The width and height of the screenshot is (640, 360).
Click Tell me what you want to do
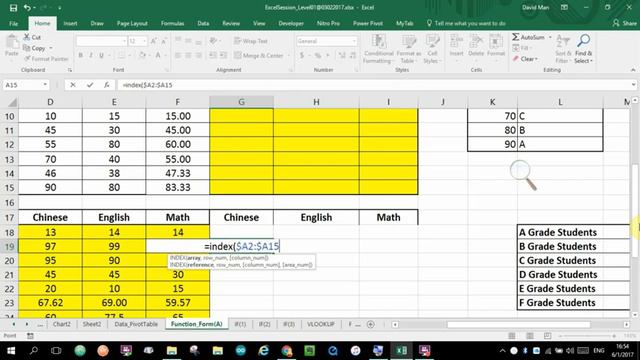(x=466, y=23)
